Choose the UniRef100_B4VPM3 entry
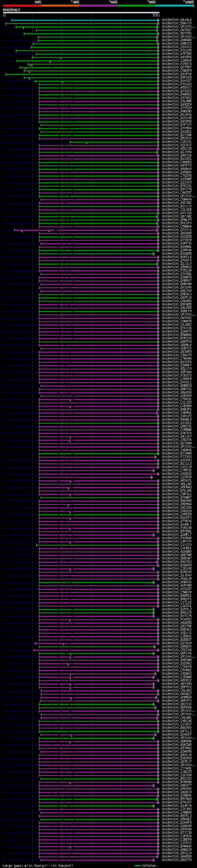 (177, 121)
